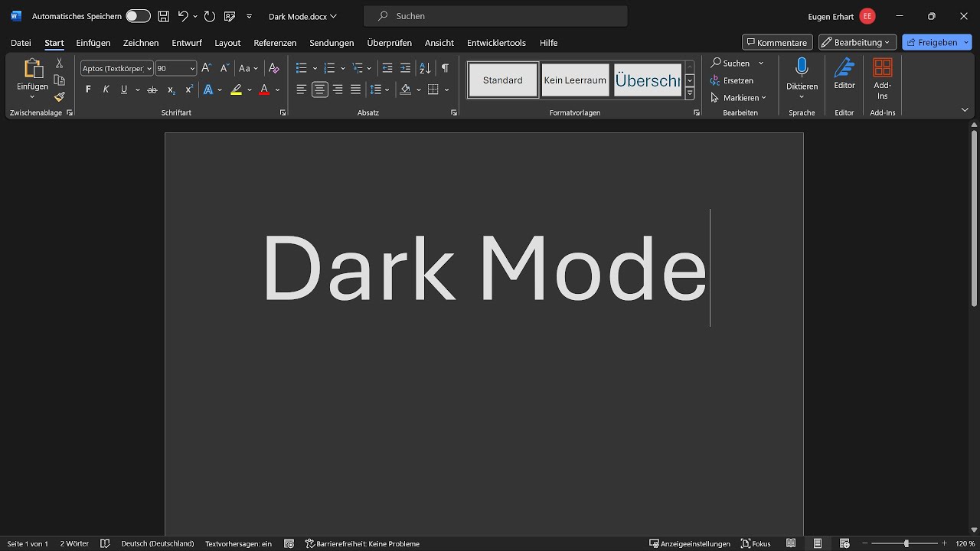Image resolution: width=980 pixels, height=551 pixels.
Task: Clear all formatting with eraser icon
Action: (x=274, y=68)
